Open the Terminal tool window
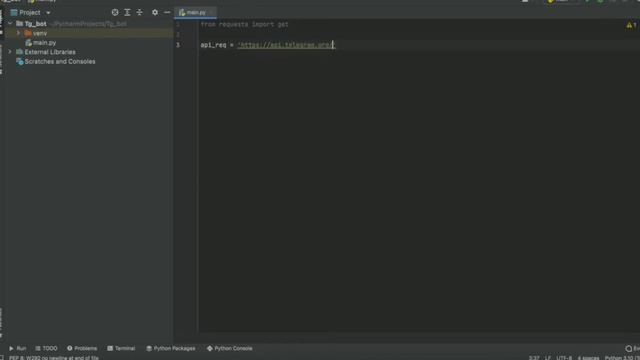 pyautogui.click(x=121, y=349)
